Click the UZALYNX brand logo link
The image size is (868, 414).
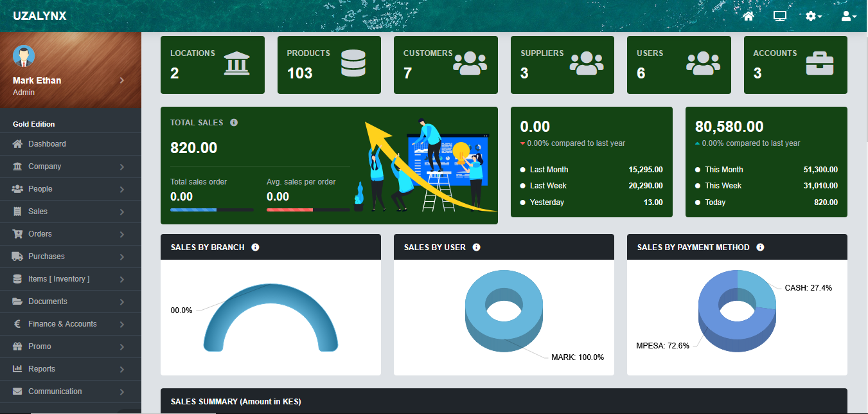click(39, 16)
